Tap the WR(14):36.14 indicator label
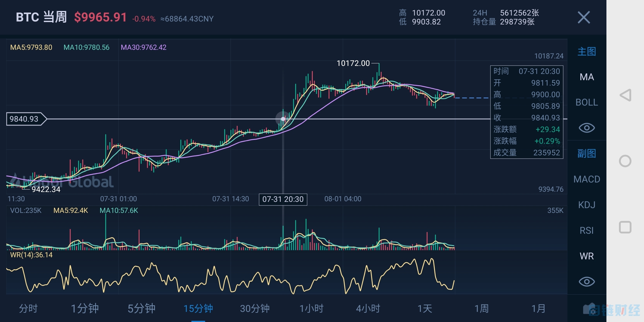644x322 pixels. coord(31,255)
